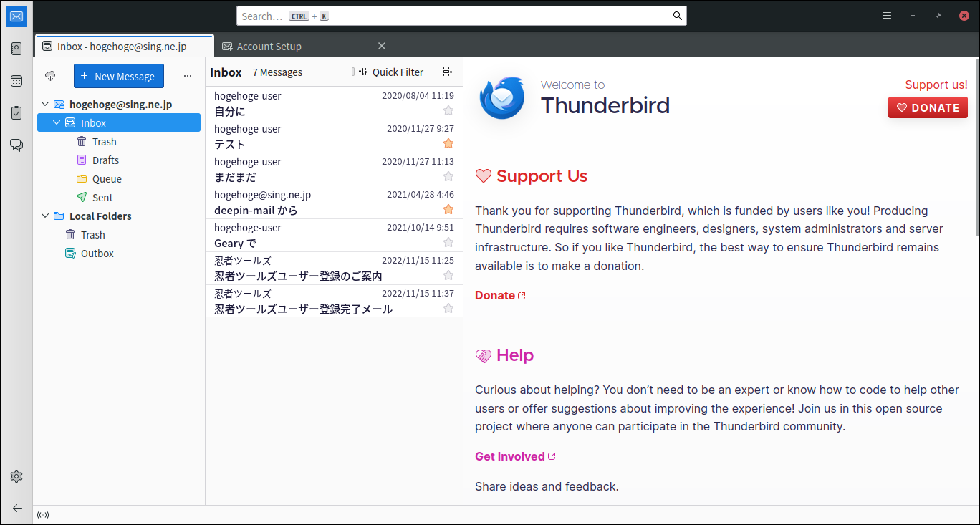Click the Support us! link
980x525 pixels.
coord(936,85)
